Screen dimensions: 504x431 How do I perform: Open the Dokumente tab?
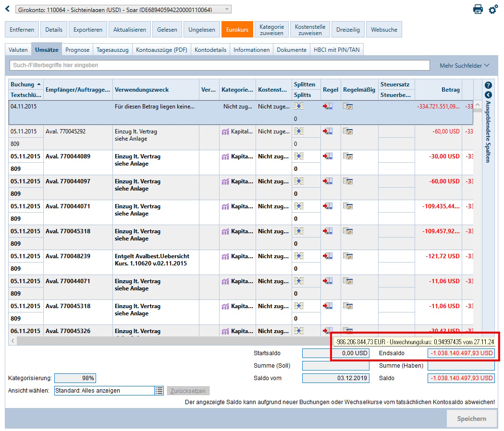click(x=292, y=50)
